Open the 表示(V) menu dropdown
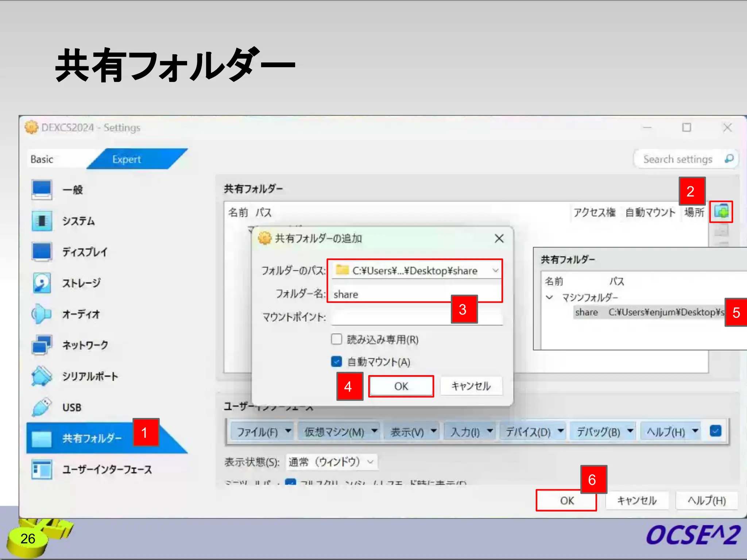Screen dimensions: 747x560 tap(411, 432)
